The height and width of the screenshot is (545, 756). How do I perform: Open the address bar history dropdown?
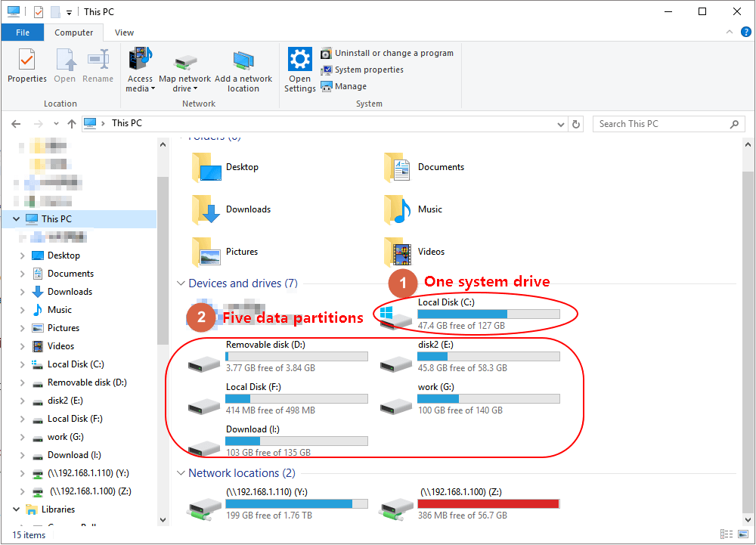(560, 124)
